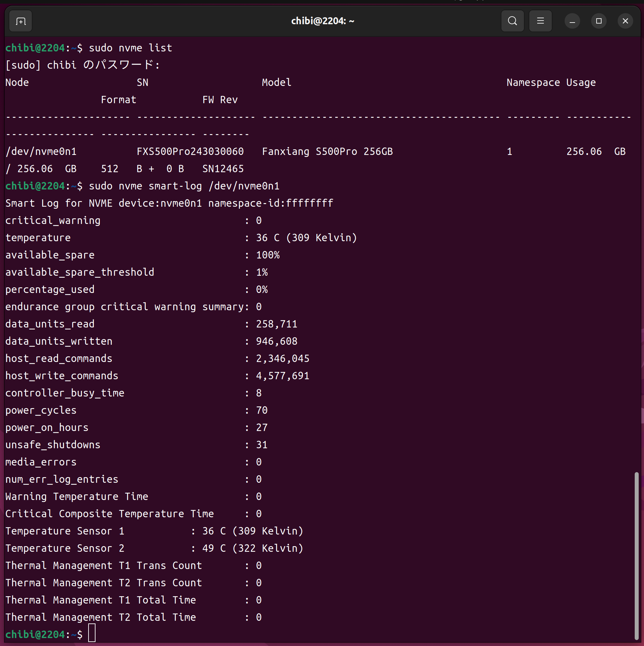
Task: Click firmware revision SN12465
Action: [x=223, y=169]
